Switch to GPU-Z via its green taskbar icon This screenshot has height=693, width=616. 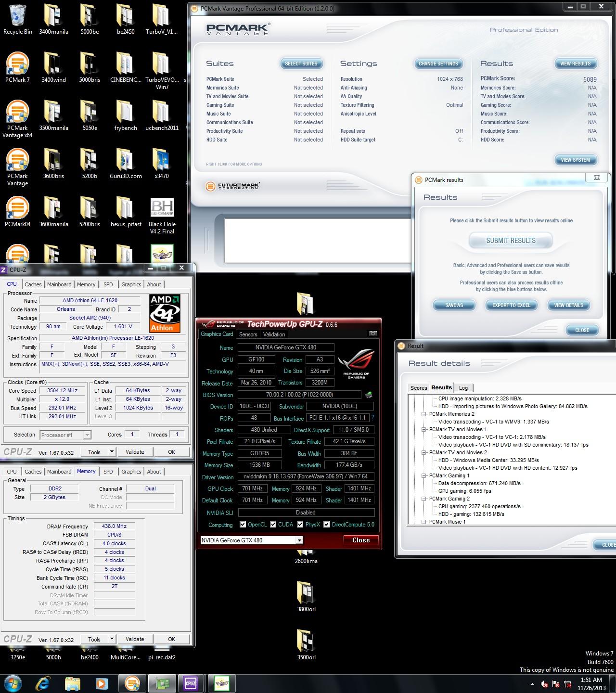click(161, 683)
